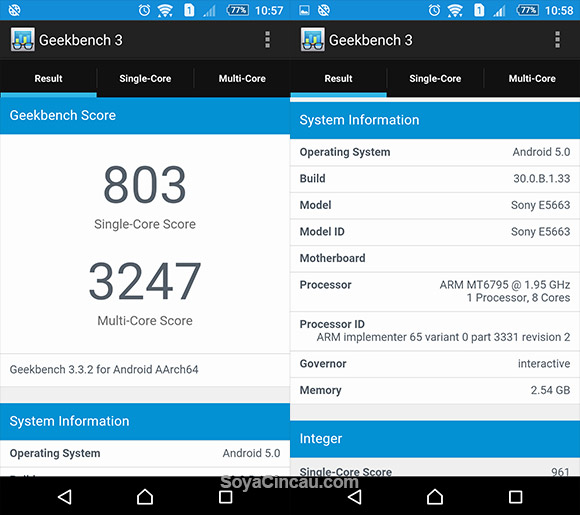Tap screenshot image notification icon on right screen
580x515 pixels.
[304, 10]
